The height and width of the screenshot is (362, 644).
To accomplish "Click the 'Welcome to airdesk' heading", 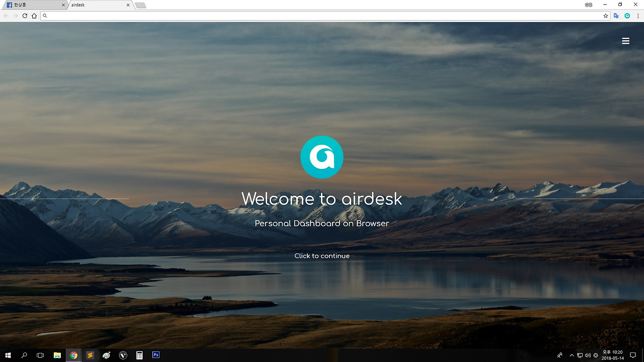I will pos(322,199).
